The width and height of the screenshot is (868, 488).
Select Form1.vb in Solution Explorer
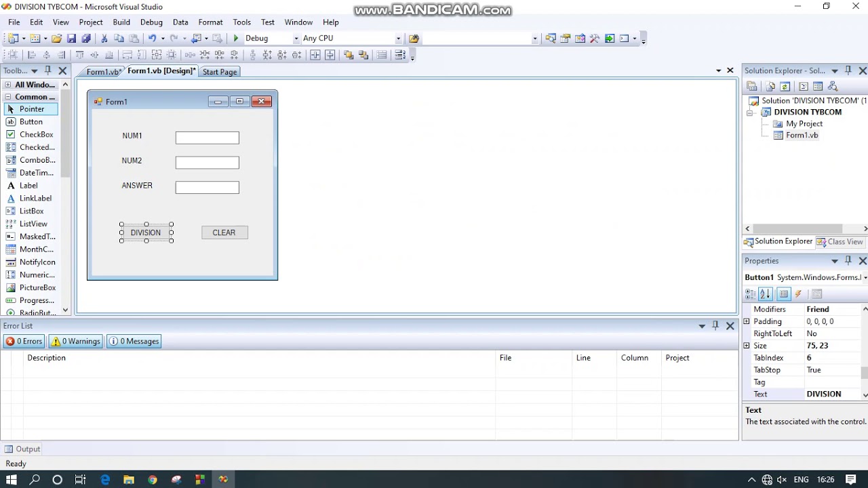click(802, 136)
